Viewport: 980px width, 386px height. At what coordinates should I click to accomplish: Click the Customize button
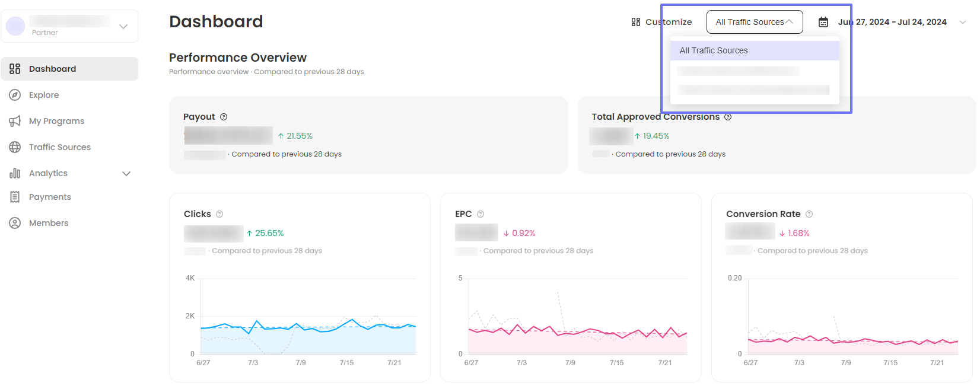click(661, 22)
